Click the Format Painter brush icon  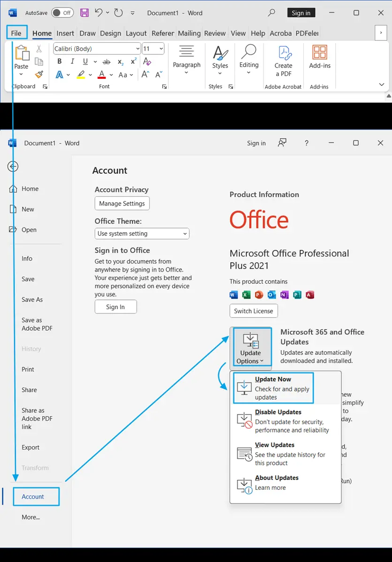(x=39, y=75)
